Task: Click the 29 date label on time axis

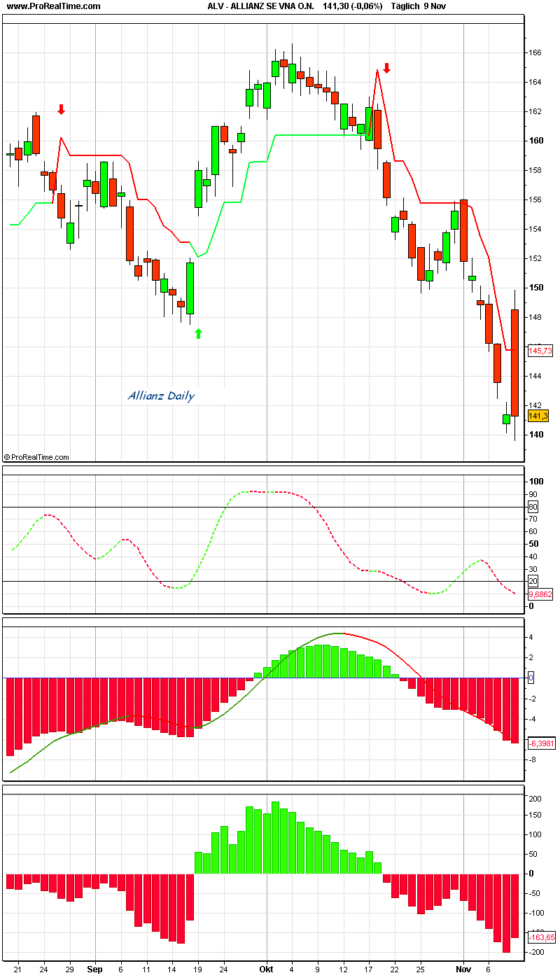Action: 69,969
